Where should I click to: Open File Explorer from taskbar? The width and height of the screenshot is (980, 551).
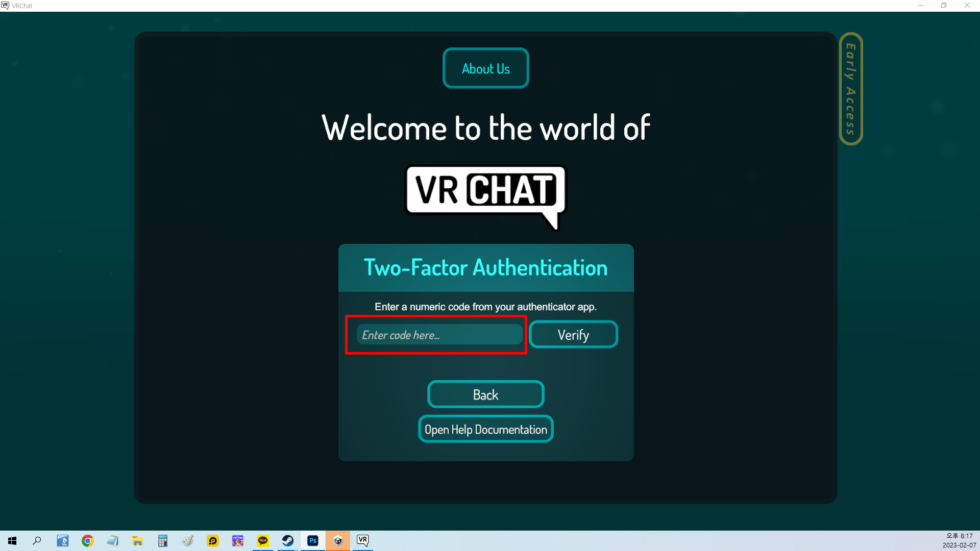(137, 541)
